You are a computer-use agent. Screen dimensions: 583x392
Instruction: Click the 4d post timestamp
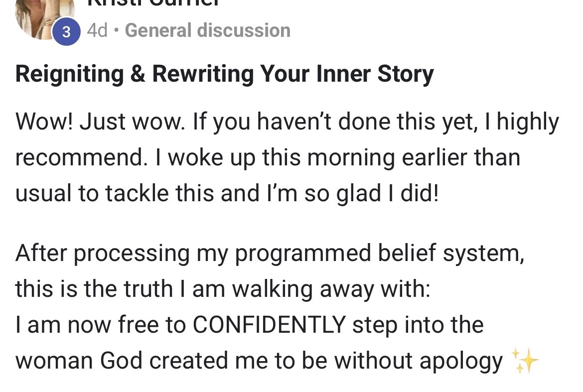[97, 30]
